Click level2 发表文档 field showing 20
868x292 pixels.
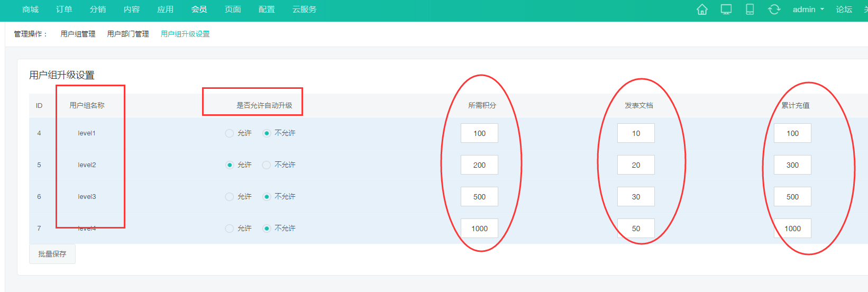point(636,165)
